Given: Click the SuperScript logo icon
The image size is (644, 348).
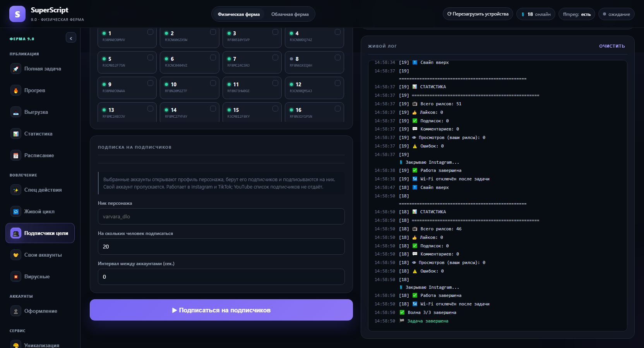Looking at the screenshot, I should pyautogui.click(x=17, y=14).
